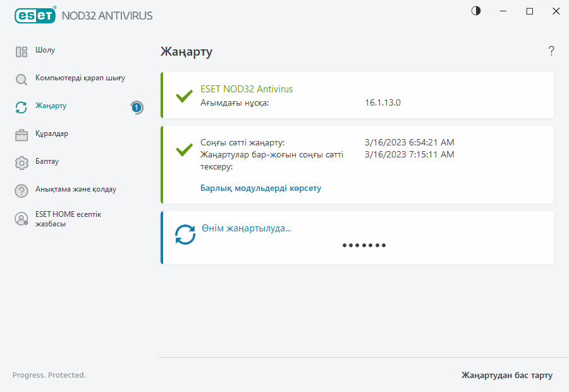Click the ESET HOME account icon
The image size is (569, 392).
pyautogui.click(x=21, y=219)
